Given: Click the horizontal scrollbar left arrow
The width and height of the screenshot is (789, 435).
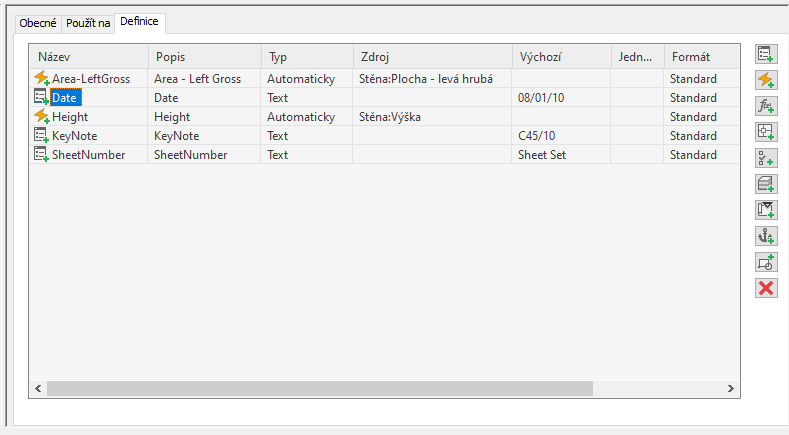Looking at the screenshot, I should pos(38,388).
